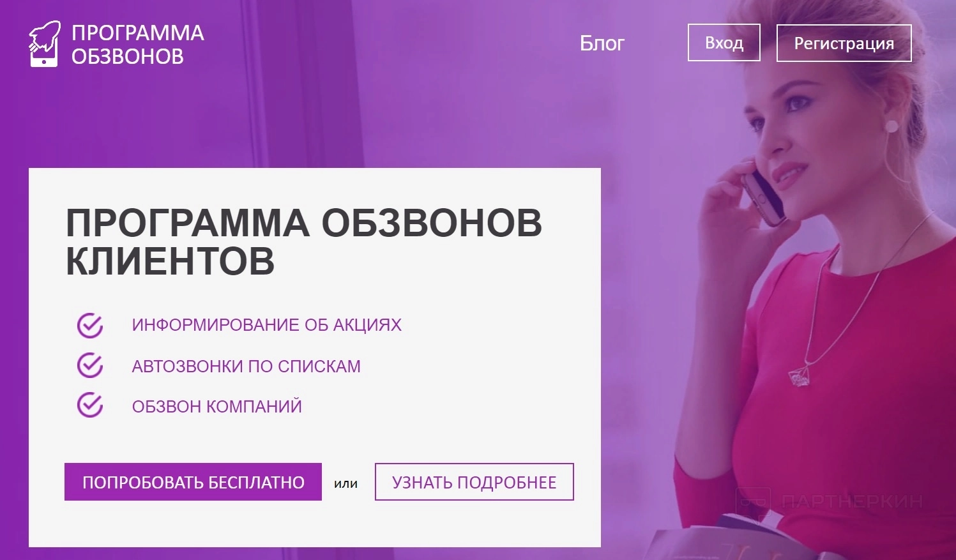Viewport: 956px width, 560px height.
Task: Click checkmark icon beside ОБЗВОН КОМПАНИЙ
Action: click(x=90, y=405)
